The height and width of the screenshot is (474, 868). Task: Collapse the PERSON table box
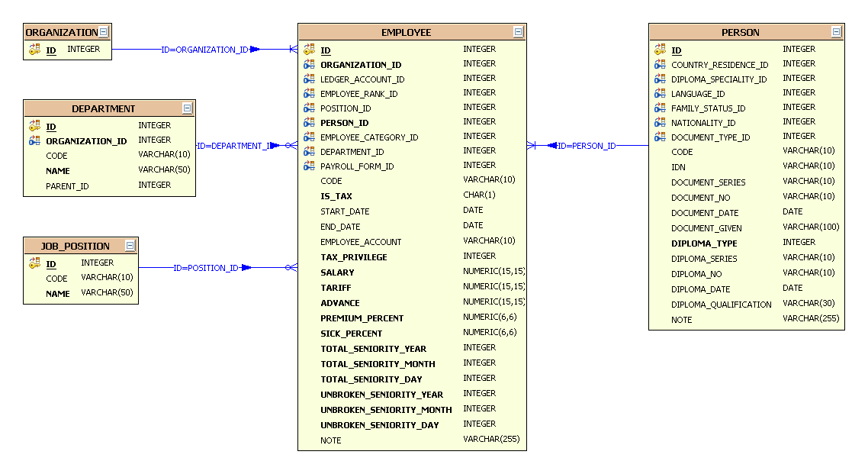837,32
